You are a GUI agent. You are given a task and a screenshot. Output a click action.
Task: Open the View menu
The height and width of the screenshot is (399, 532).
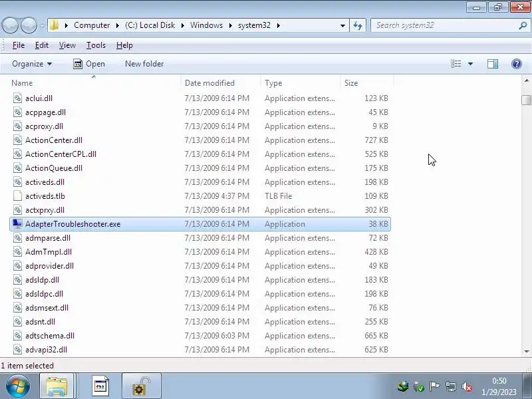point(67,45)
